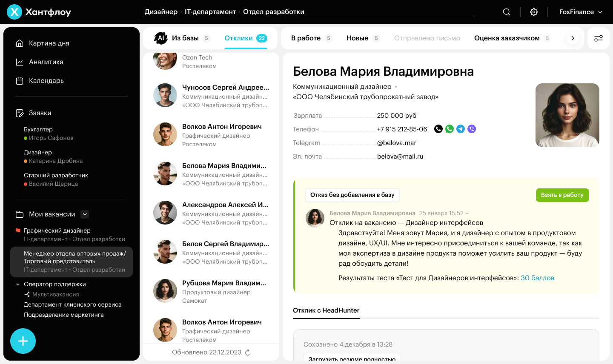Click the red flag icon on Графический дизайнер

click(x=18, y=230)
